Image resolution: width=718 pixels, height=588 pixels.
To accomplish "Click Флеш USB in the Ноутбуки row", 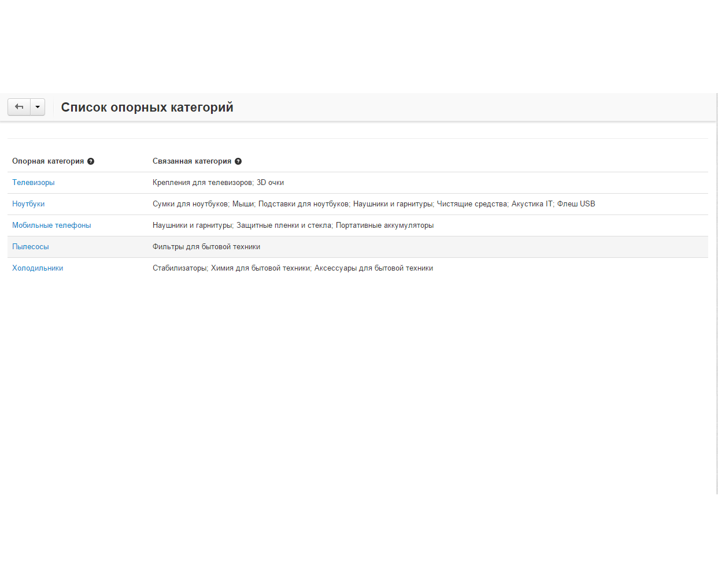I will (576, 204).
